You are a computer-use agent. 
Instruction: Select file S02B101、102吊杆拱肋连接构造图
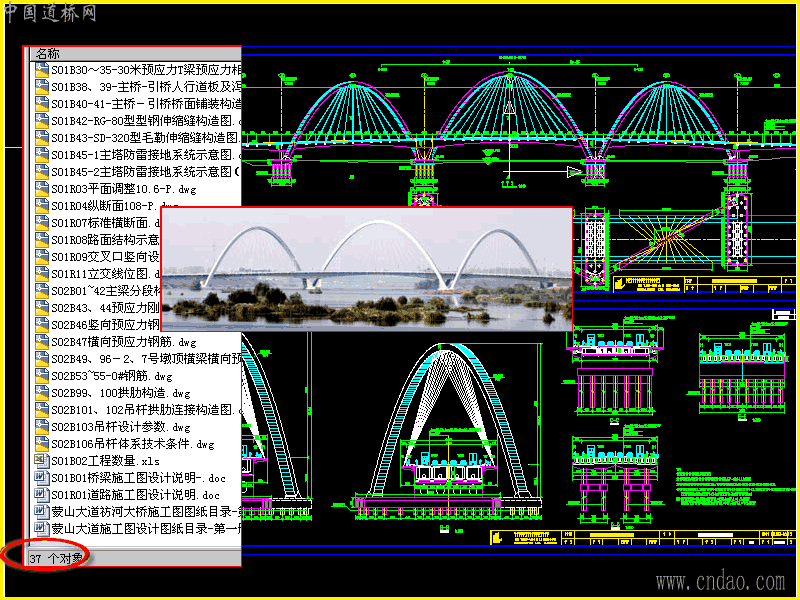[x=146, y=410]
